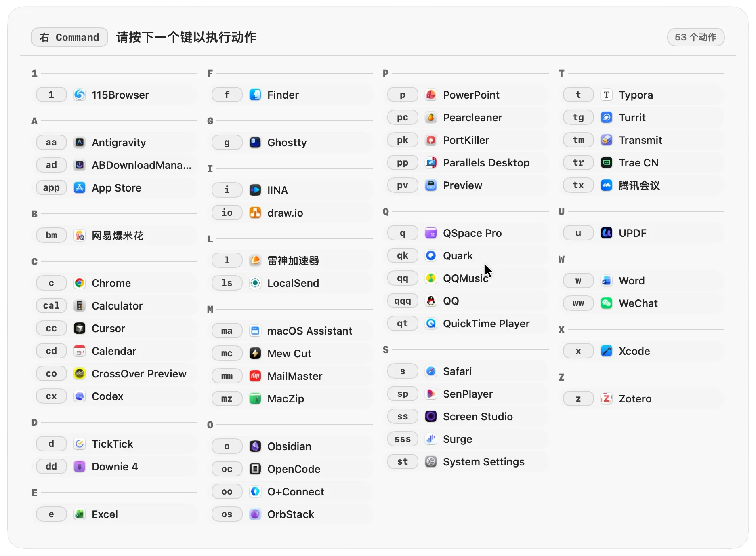Click the UPDF label
This screenshot has width=756, height=556.
(x=632, y=233)
